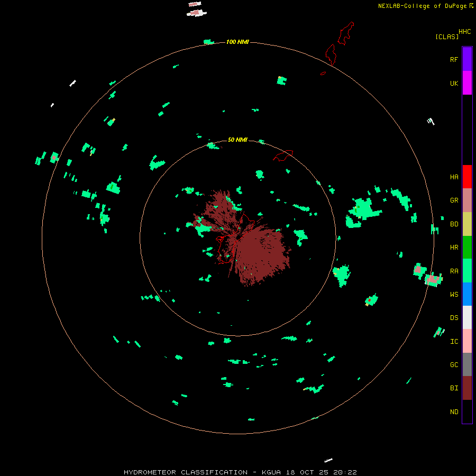
Task: Select the gray GC ground clutter swatch
Action: 467,364
